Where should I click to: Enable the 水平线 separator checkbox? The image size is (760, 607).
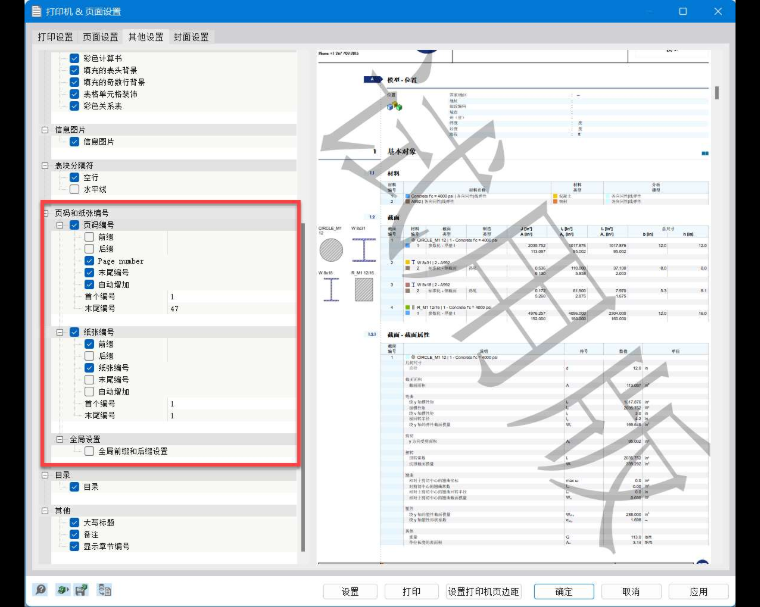74,189
